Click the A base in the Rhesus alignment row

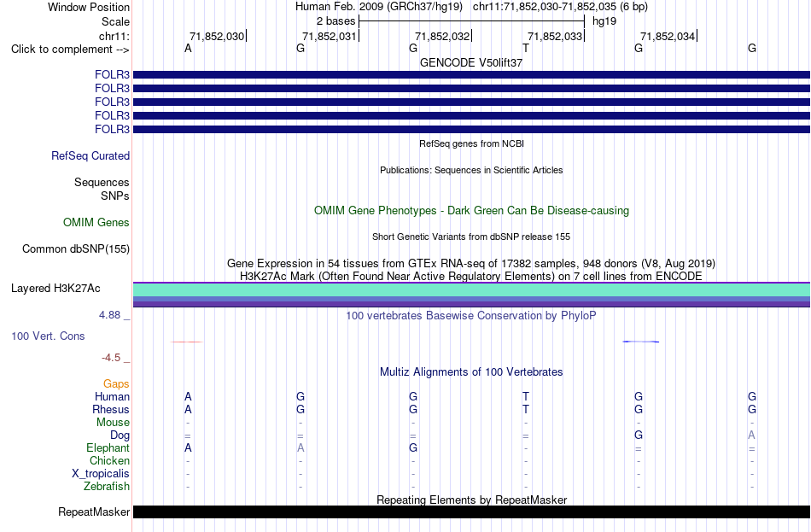tap(188, 409)
